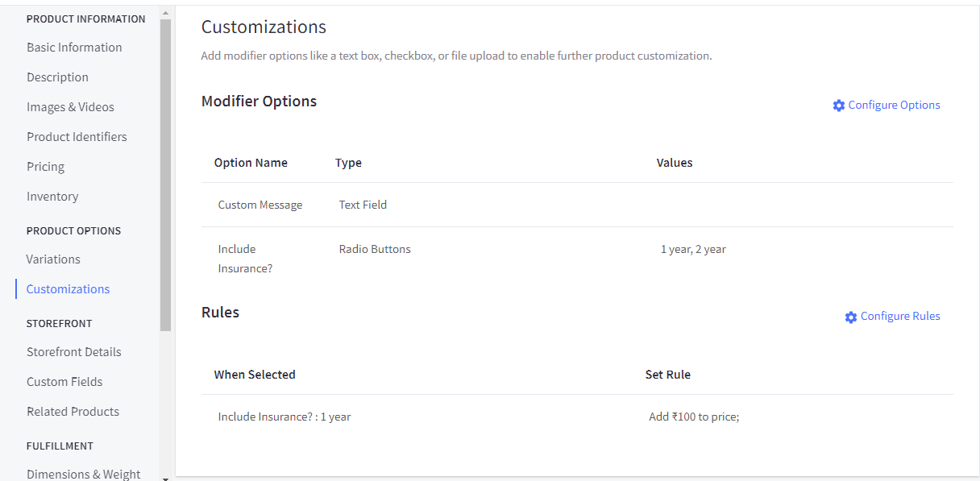Click the sidebar scroll down arrow

165,477
